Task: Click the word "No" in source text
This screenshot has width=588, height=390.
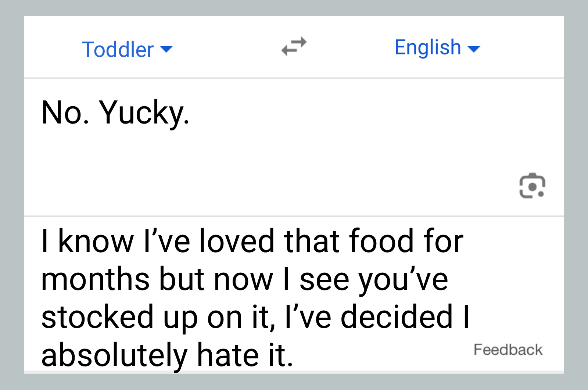Action: pyautogui.click(x=62, y=113)
